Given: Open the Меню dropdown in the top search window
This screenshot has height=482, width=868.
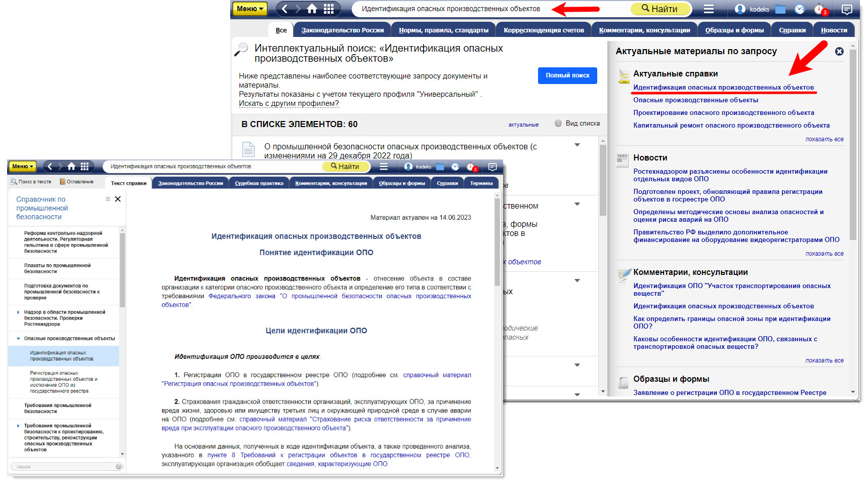Looking at the screenshot, I should pos(250,9).
